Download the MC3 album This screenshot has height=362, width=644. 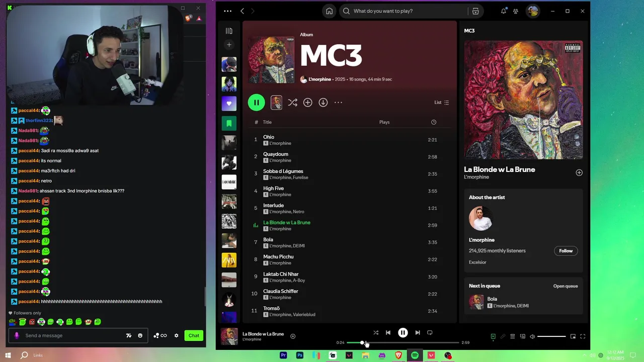[323, 103]
